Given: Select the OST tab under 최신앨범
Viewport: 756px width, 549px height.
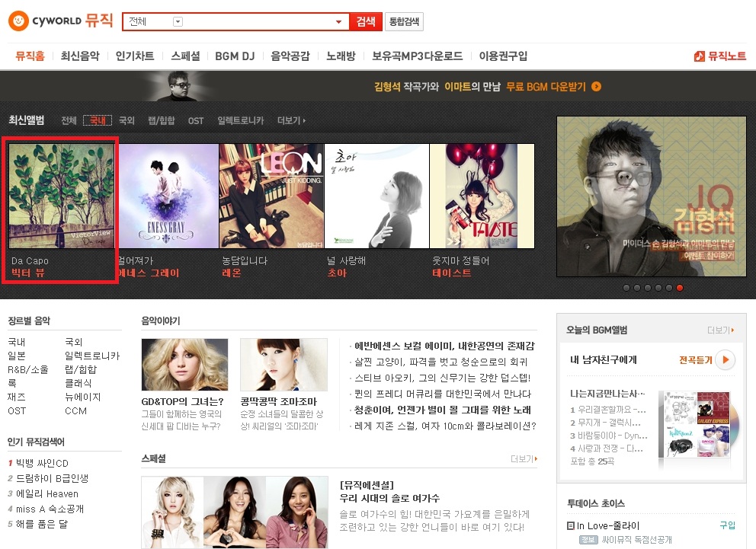Looking at the screenshot, I should coord(196,120).
